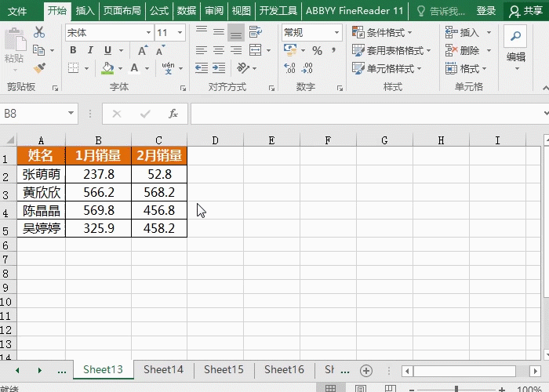Image resolution: width=549 pixels, height=392 pixels.
Task: Click the Insert Function fx icon
Action: (173, 114)
